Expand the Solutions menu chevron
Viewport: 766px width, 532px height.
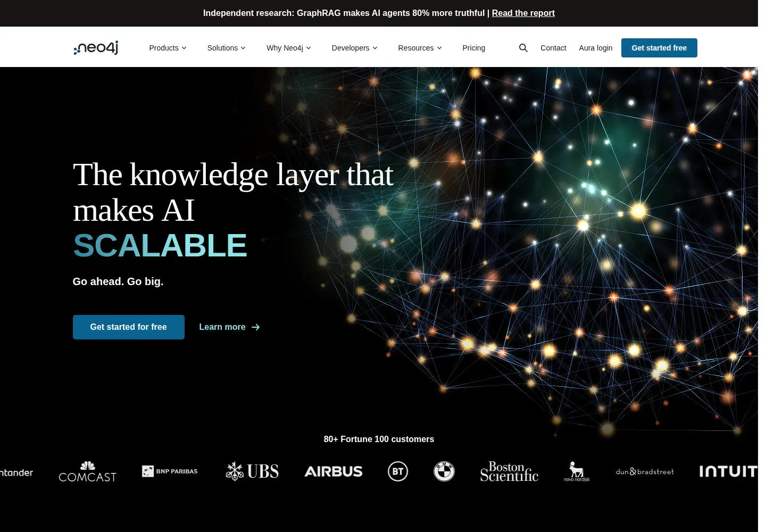point(243,48)
